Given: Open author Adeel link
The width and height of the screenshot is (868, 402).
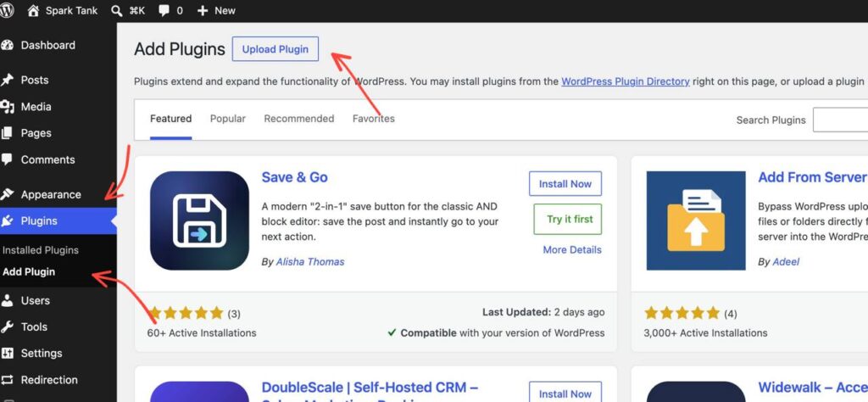Looking at the screenshot, I should pyautogui.click(x=786, y=262).
